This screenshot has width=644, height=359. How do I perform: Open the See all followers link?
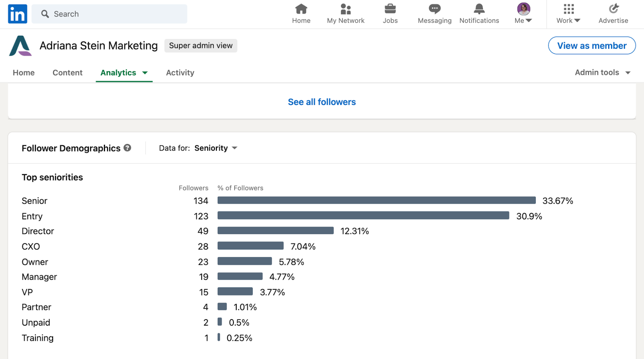[x=322, y=102]
